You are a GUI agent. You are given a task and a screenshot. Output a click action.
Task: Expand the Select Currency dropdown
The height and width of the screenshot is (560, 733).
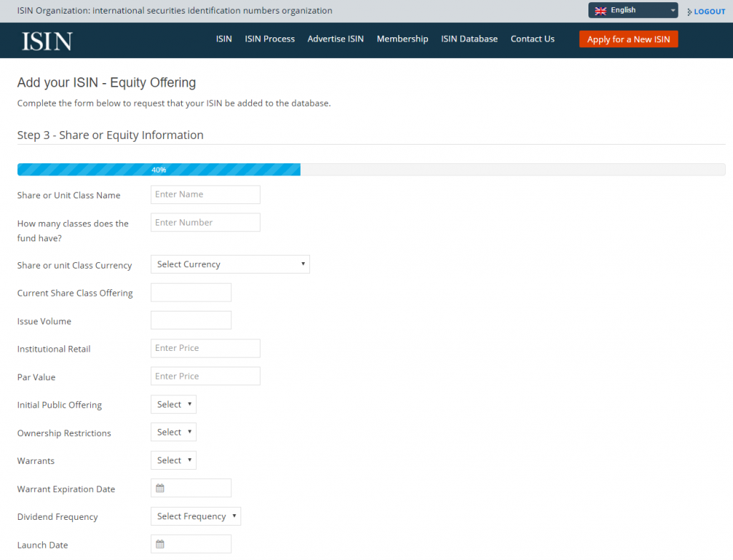click(x=230, y=264)
